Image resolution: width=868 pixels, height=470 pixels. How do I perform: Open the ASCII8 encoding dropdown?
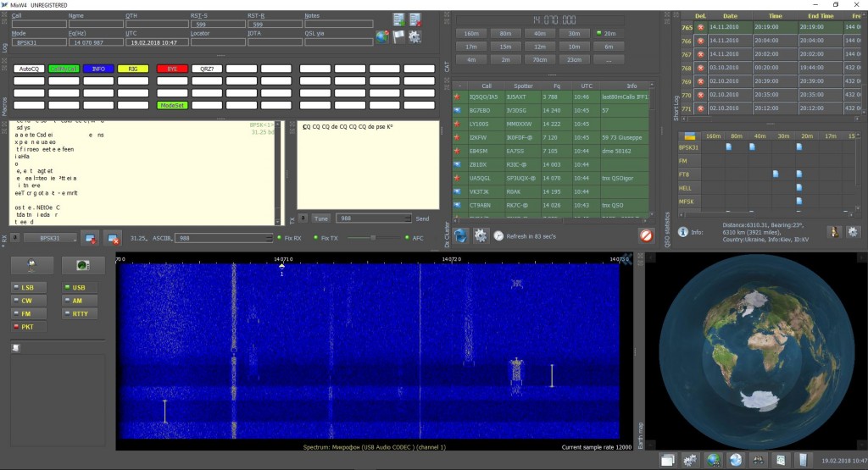(164, 238)
